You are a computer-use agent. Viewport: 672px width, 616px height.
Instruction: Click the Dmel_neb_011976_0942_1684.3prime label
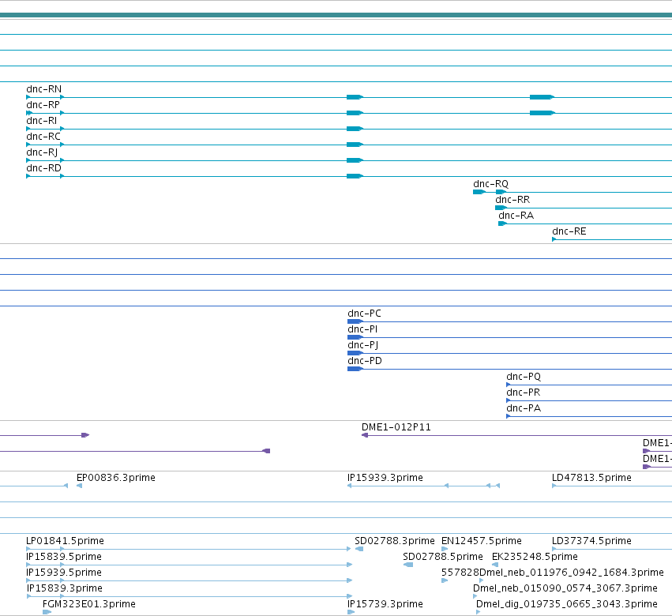tap(571, 573)
